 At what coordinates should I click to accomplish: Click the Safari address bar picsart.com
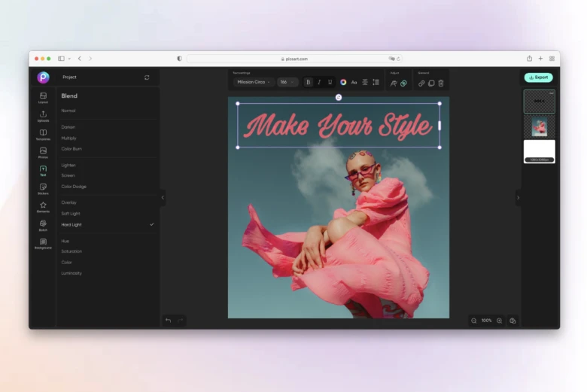[x=294, y=59]
